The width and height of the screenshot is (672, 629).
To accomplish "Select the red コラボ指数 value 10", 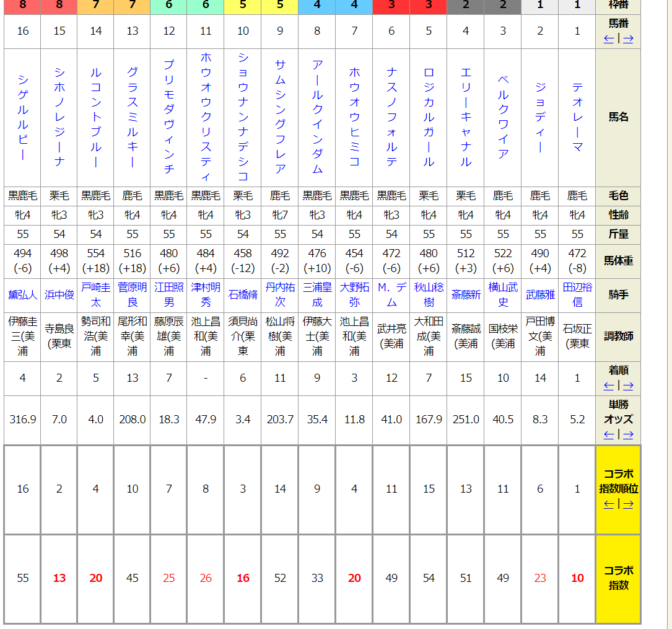I will coord(577,578).
